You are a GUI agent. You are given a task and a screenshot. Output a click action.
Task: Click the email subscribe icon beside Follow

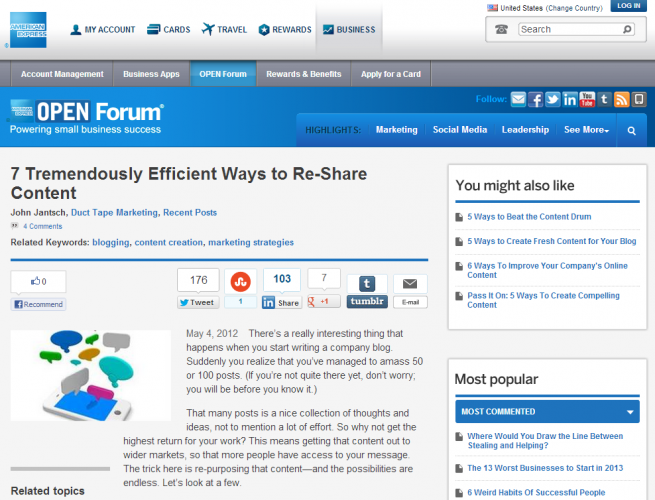point(518,99)
